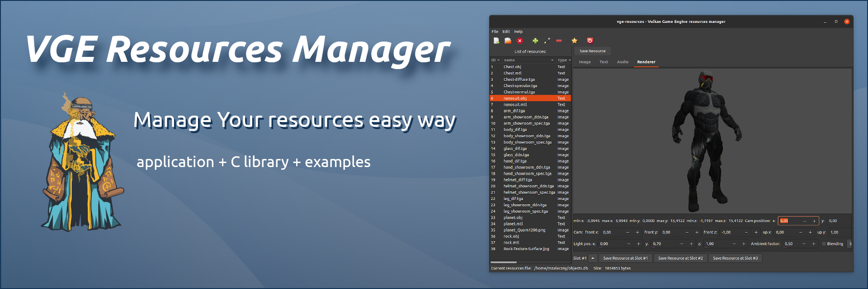This screenshot has width=868, height=289.
Task: Increase Cam up x value
Action: coord(810,232)
